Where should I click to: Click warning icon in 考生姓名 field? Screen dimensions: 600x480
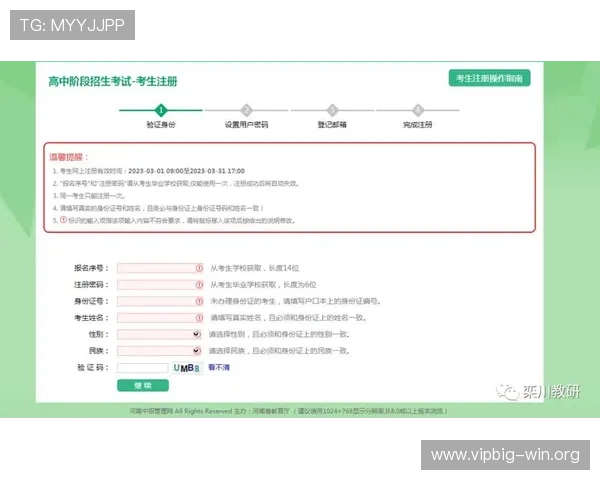(199, 318)
